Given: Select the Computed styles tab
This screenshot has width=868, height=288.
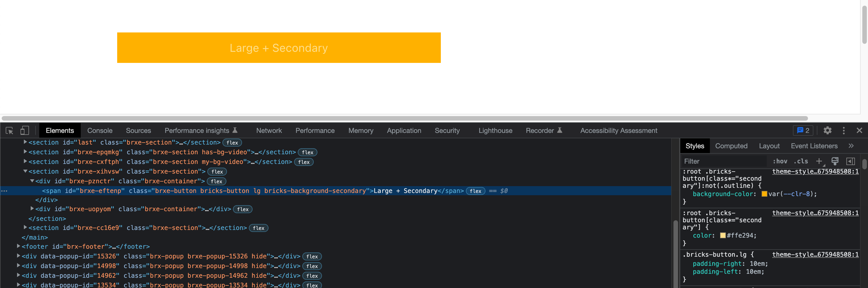Looking at the screenshot, I should (x=731, y=146).
